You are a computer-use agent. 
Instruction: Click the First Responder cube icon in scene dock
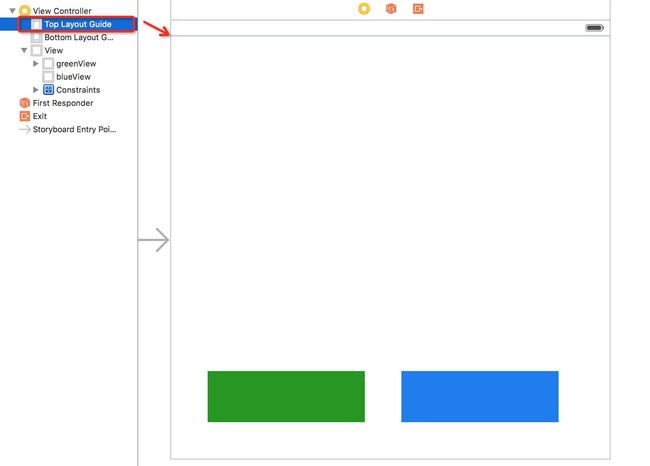pyautogui.click(x=391, y=9)
